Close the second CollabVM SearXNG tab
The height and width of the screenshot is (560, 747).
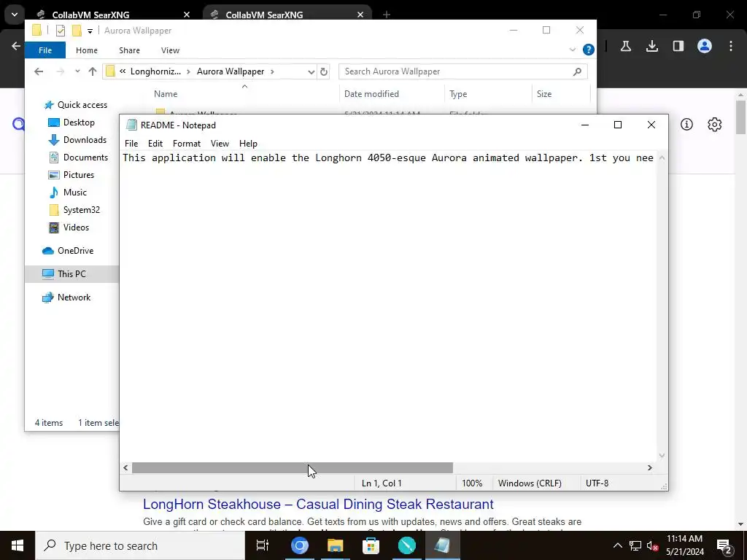point(360,15)
